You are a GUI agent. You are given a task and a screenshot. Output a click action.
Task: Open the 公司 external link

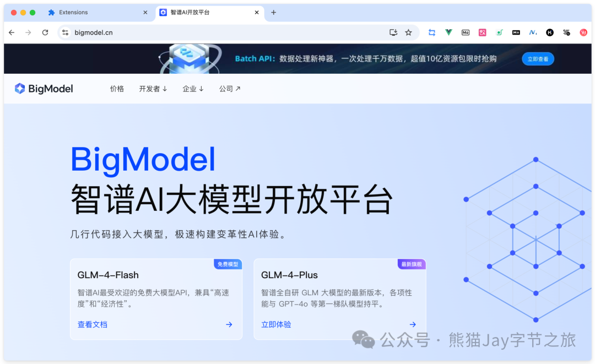[x=230, y=89]
